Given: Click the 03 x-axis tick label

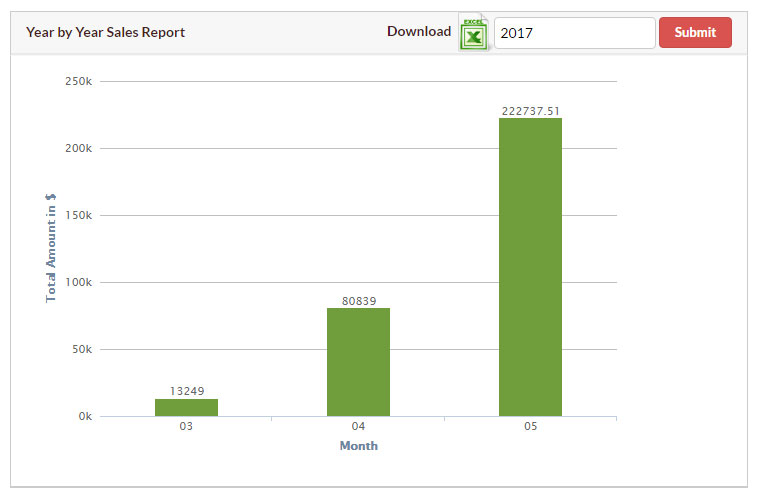Looking at the screenshot, I should [x=186, y=427].
